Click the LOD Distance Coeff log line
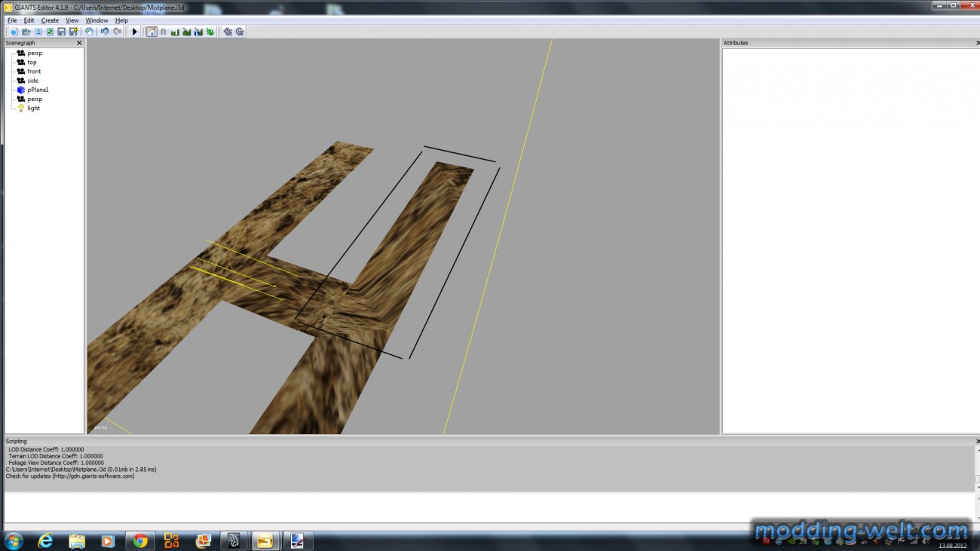Screen dimensions: 980x551 46,449
